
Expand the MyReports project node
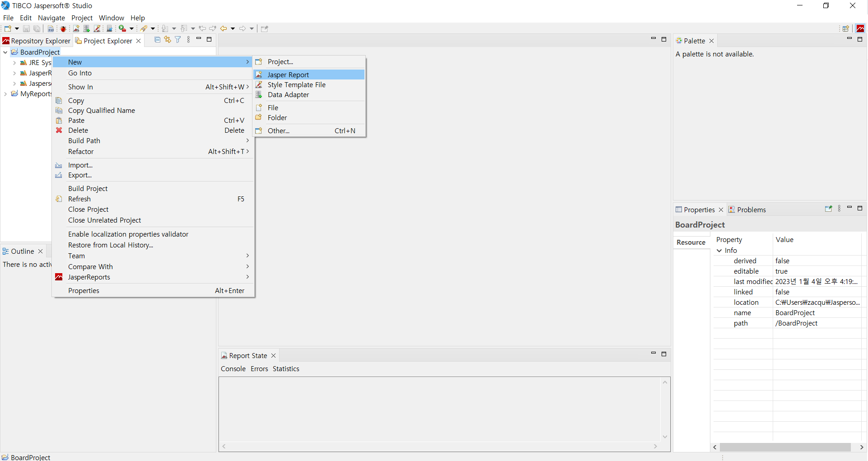click(5, 94)
